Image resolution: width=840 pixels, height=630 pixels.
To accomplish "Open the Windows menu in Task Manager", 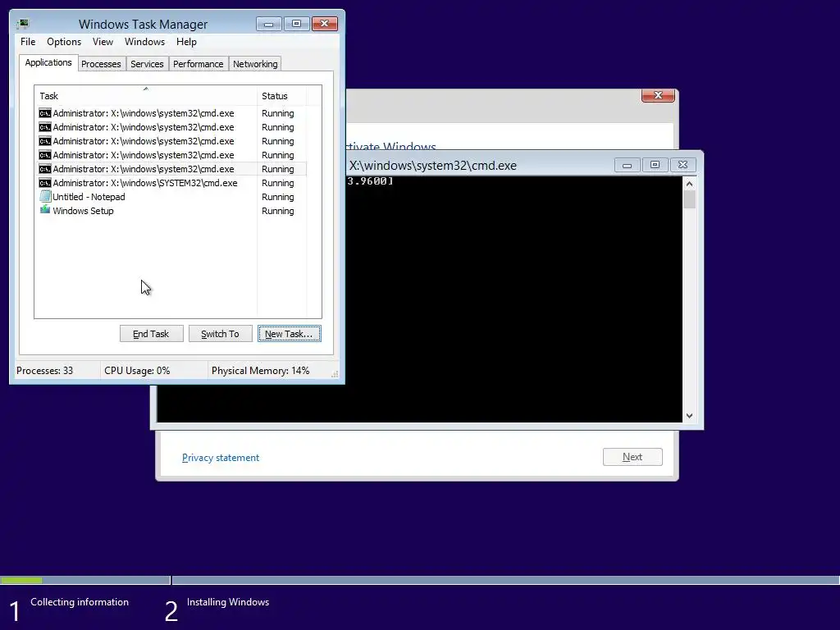I will (144, 42).
